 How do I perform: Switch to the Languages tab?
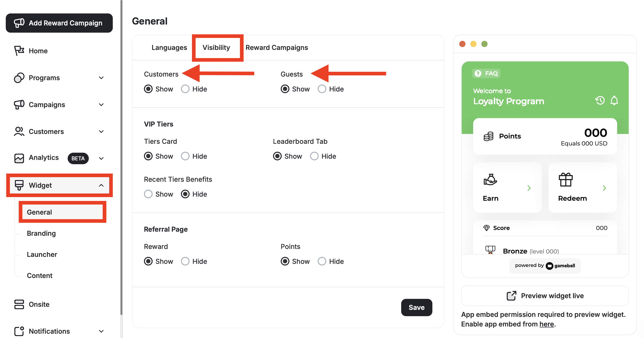[169, 47]
